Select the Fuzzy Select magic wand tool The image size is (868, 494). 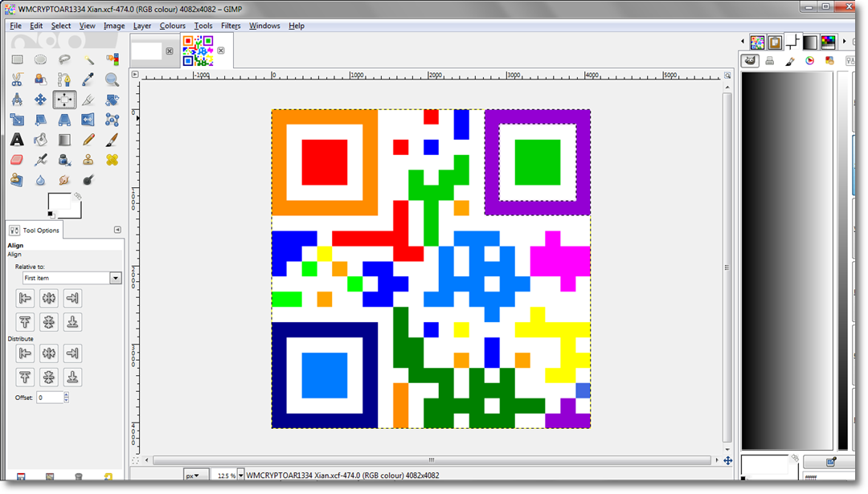coord(88,59)
